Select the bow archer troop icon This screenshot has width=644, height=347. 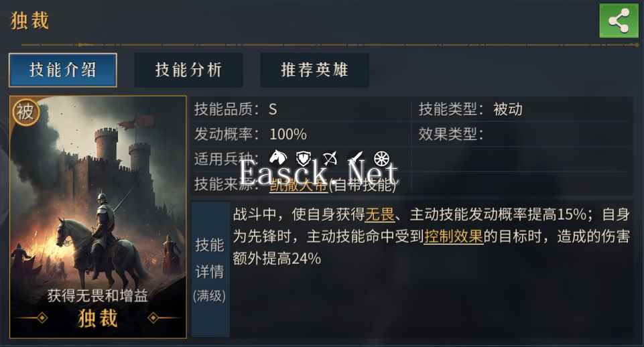coord(330,158)
